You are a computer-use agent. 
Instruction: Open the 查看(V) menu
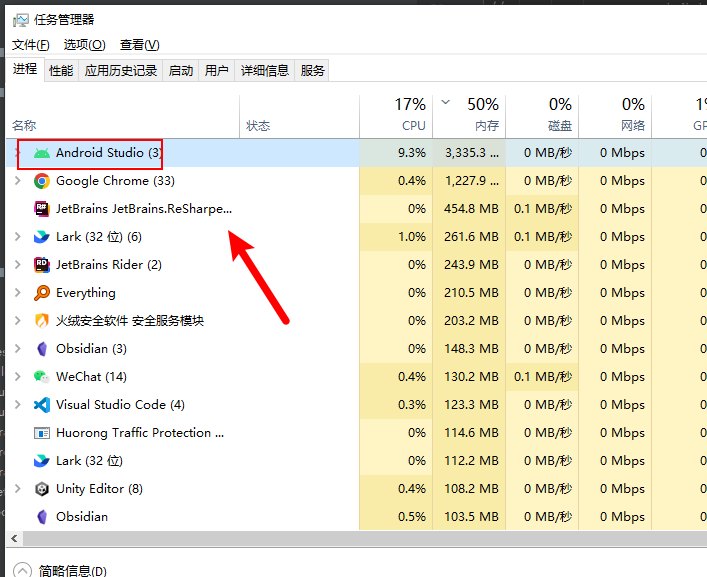coord(139,45)
